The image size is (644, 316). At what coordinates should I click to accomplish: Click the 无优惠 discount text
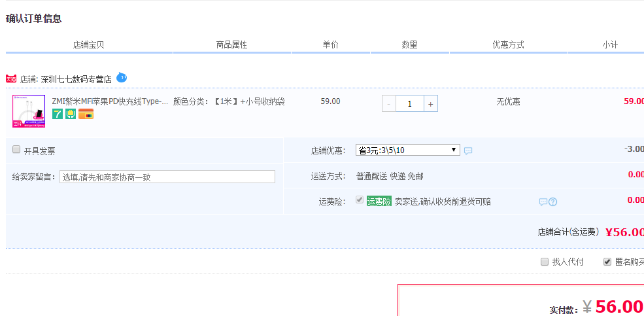(x=508, y=102)
